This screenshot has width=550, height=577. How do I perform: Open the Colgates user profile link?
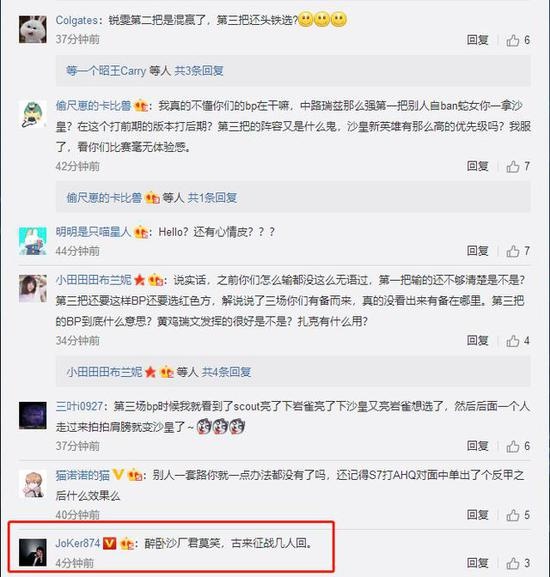click(x=77, y=20)
